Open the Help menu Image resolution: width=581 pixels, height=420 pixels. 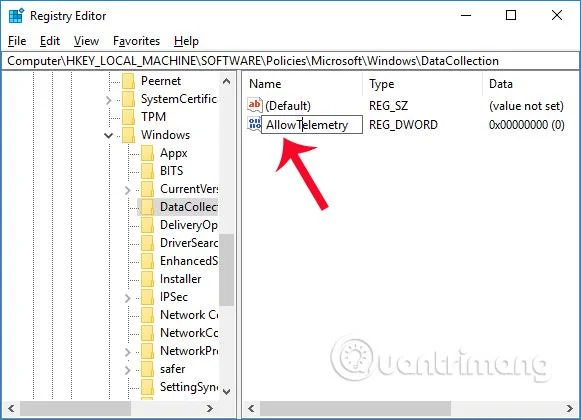[186, 41]
